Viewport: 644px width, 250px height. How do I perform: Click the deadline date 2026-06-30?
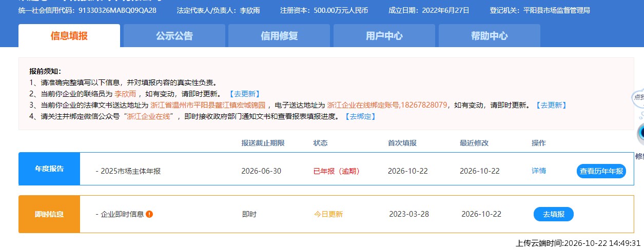[261, 171]
